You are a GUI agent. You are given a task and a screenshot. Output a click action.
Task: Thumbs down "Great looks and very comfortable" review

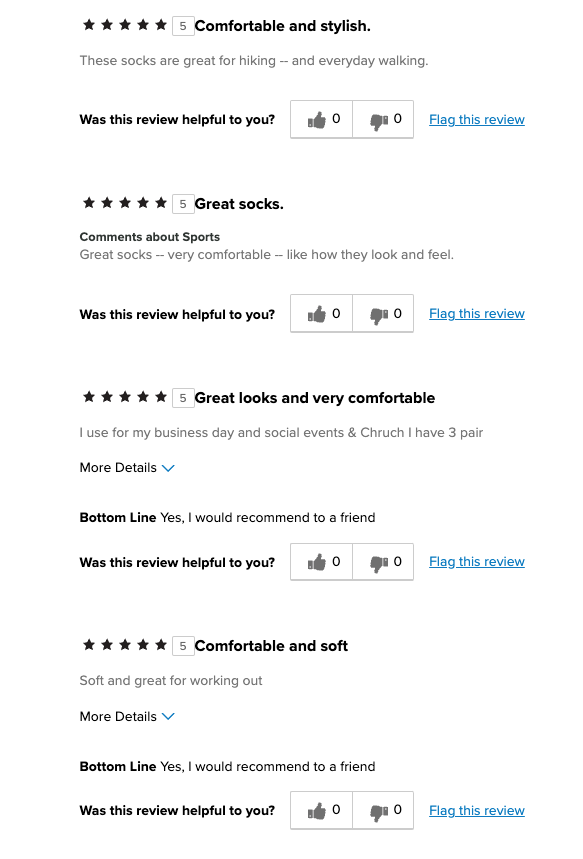[x=383, y=562]
